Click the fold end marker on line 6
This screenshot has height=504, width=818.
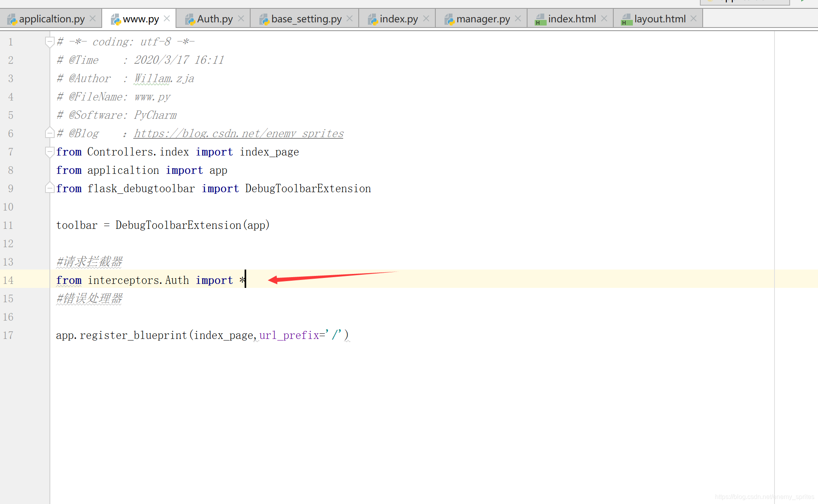click(x=49, y=133)
